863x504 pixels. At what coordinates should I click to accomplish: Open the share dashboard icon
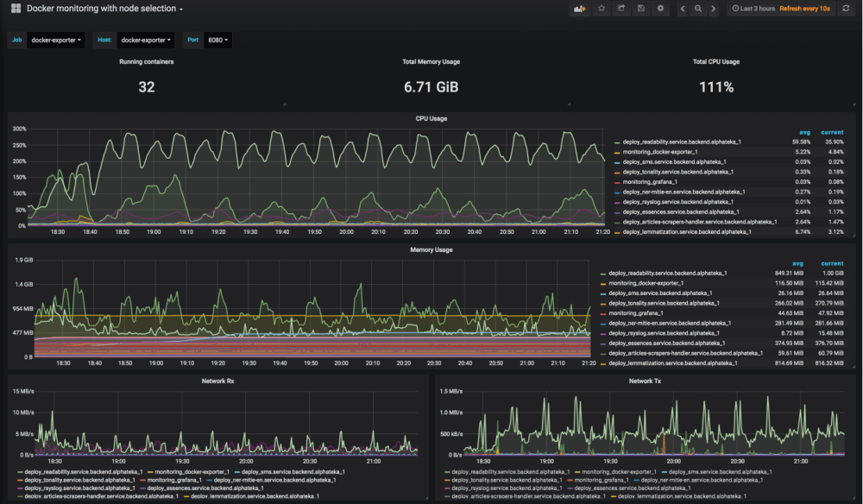tap(621, 8)
